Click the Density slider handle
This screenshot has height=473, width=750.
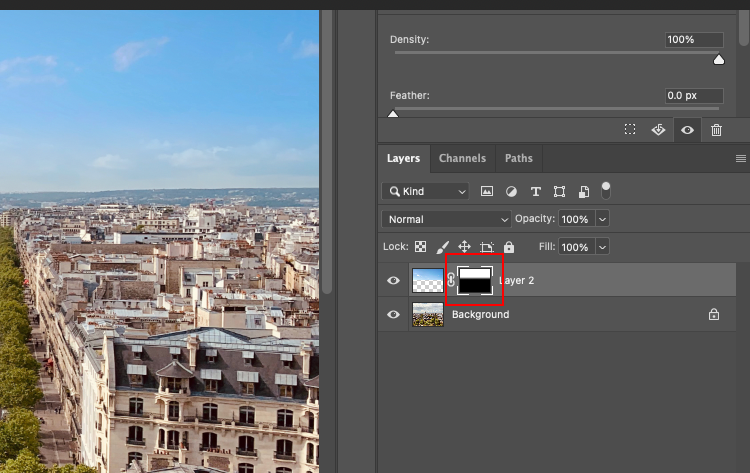718,60
